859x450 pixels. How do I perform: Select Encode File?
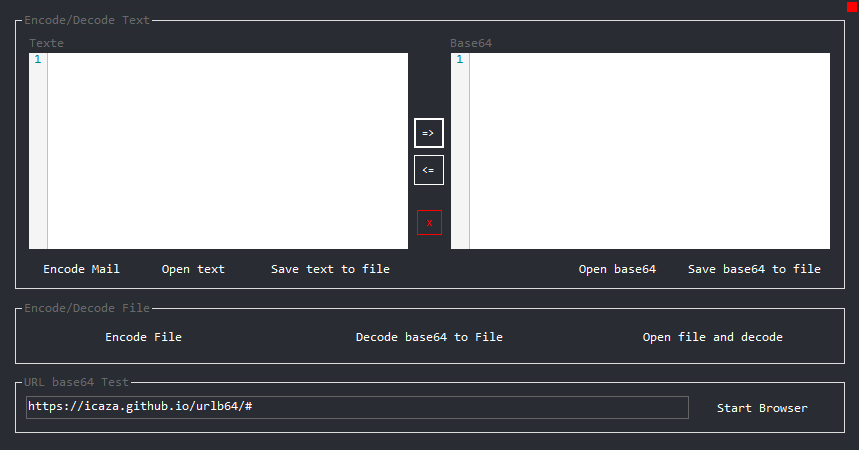143,337
